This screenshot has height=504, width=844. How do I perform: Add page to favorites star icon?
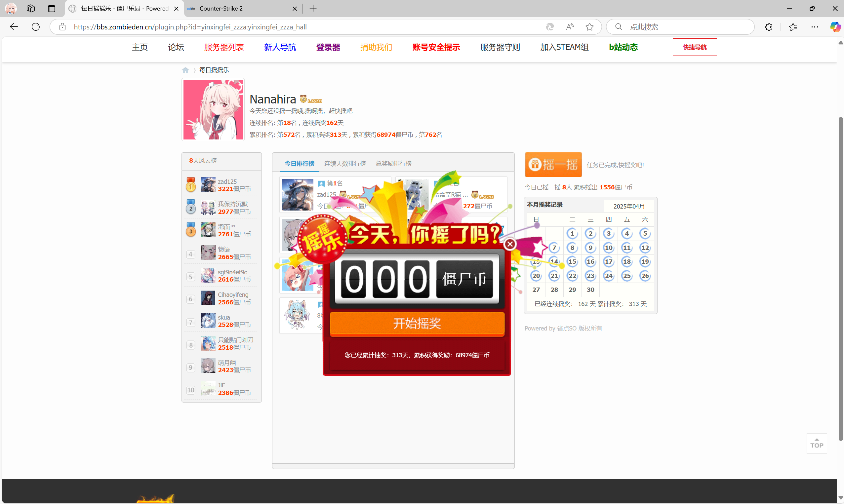pyautogui.click(x=589, y=27)
